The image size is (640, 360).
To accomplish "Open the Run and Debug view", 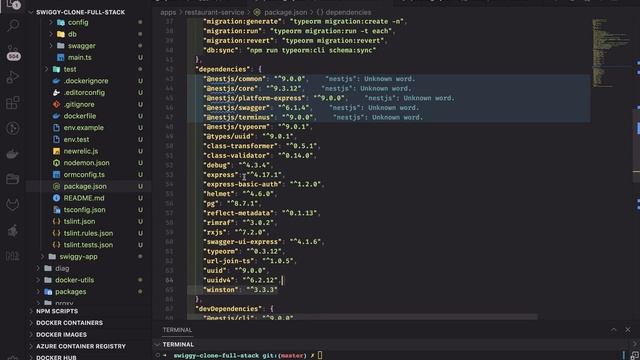I will coord(13,77).
